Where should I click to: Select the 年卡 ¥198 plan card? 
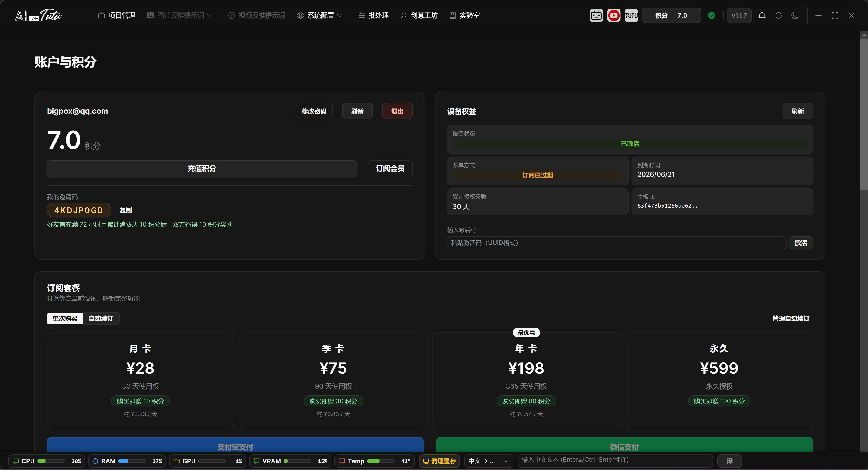526,380
